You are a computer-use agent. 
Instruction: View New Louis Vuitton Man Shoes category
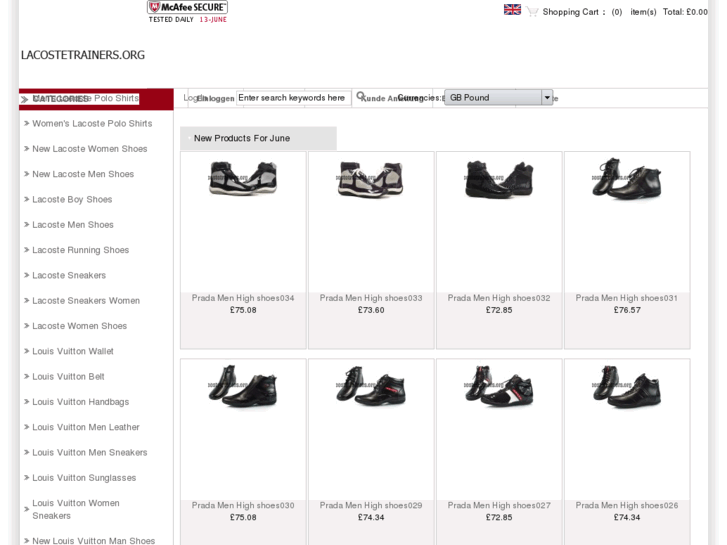93,540
